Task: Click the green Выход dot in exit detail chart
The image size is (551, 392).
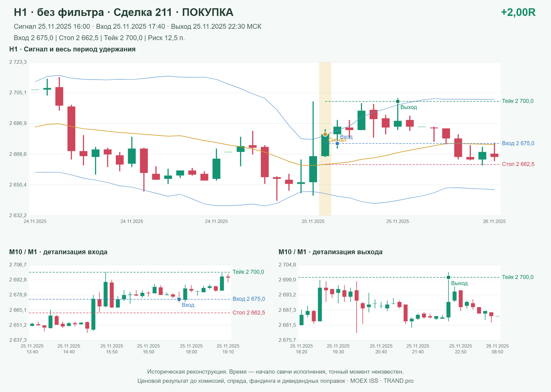Action: 448,277
